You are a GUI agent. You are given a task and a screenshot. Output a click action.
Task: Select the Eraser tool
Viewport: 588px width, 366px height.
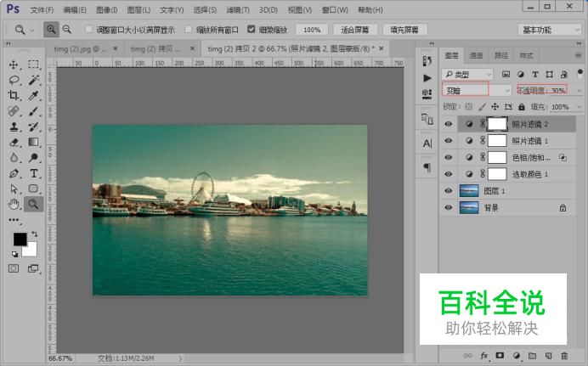click(x=14, y=142)
